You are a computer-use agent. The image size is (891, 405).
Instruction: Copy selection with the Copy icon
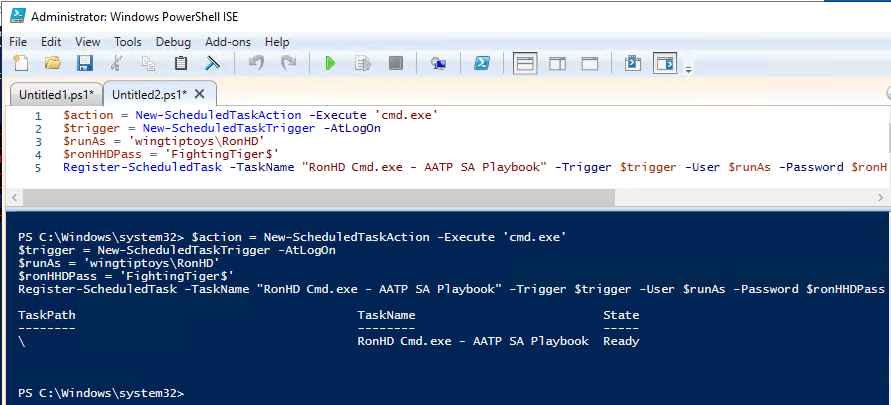(148, 63)
